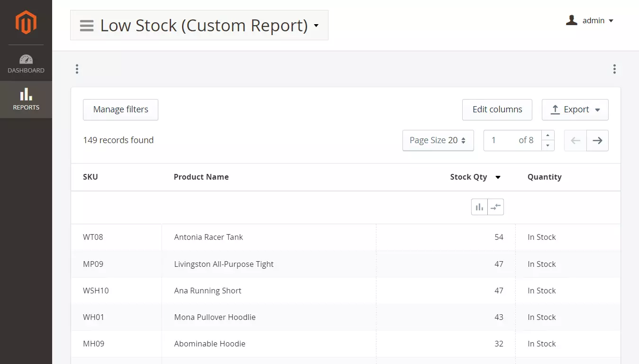Change the Page Size 20 selector

(438, 140)
